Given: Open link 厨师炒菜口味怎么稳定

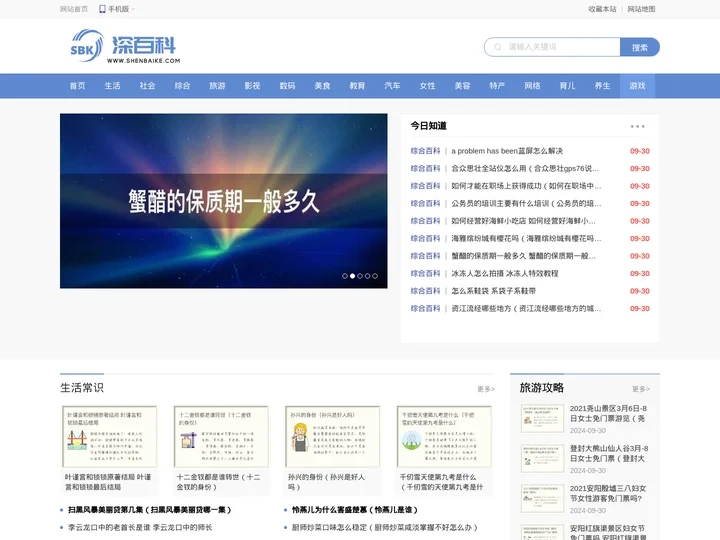Looking at the screenshot, I should (x=385, y=528).
